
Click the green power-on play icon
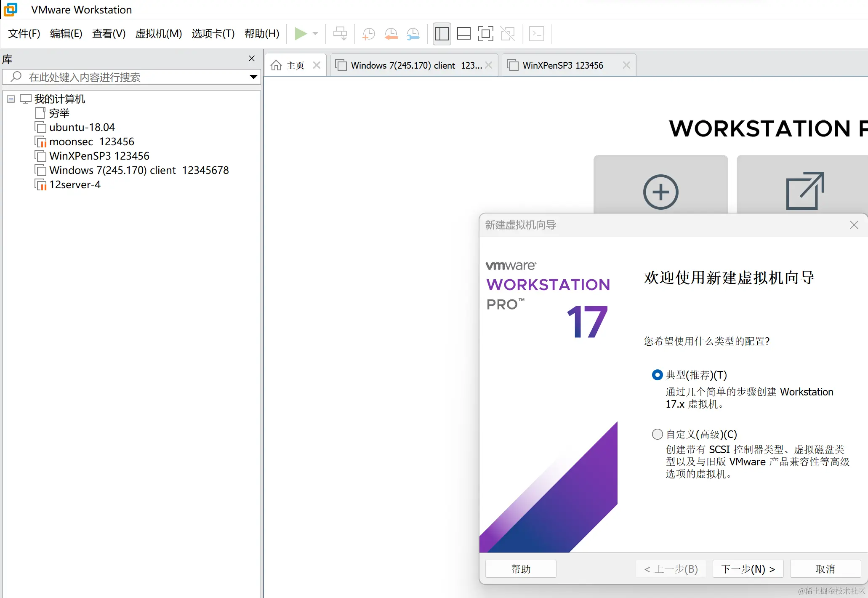coord(300,34)
